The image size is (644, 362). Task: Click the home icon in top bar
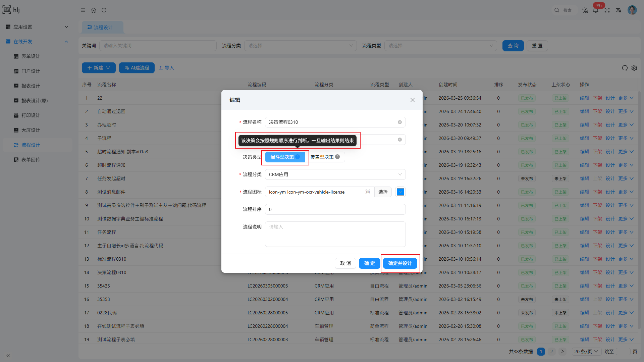pyautogui.click(x=94, y=10)
